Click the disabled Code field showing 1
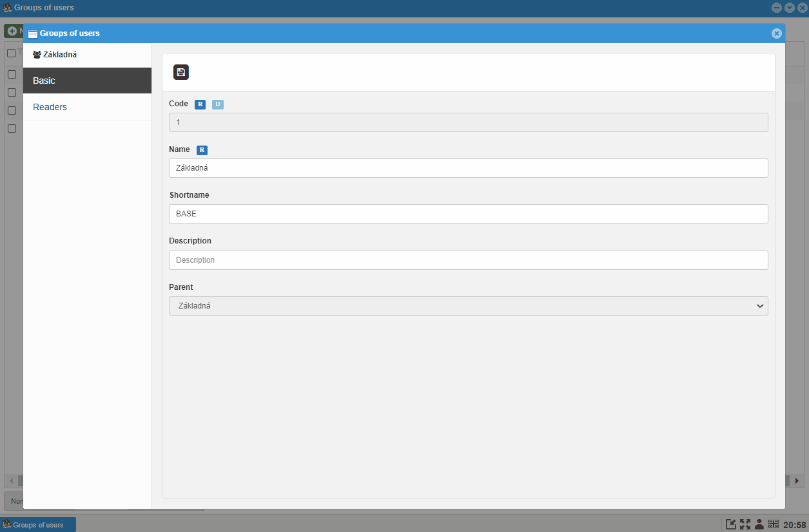The width and height of the screenshot is (809, 532). [469, 122]
